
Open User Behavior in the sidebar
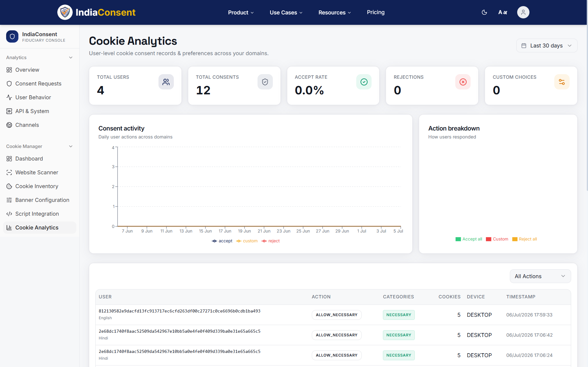coord(40,97)
